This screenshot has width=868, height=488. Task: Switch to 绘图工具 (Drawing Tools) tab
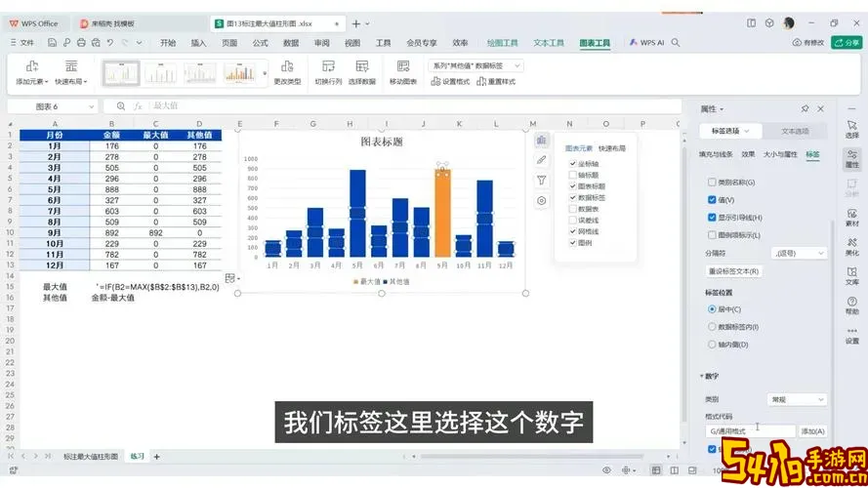click(502, 43)
